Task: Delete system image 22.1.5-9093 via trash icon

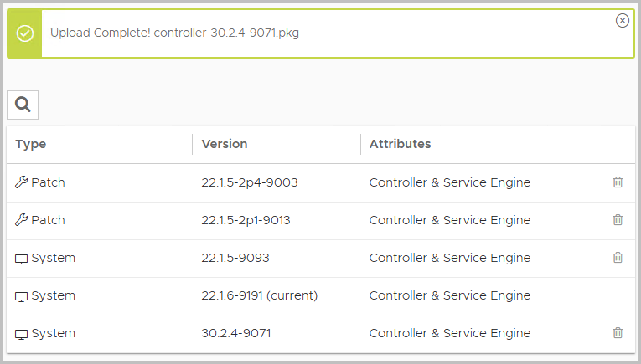Action: coord(618,258)
